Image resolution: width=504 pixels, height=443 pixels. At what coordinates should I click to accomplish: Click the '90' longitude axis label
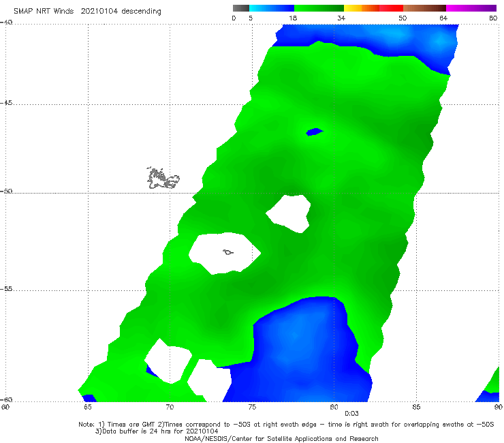[499, 408]
